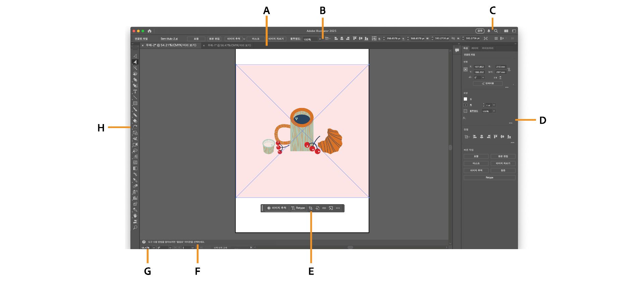Click the X field showing 107.852
This screenshot has width=644, height=284.
(479, 67)
